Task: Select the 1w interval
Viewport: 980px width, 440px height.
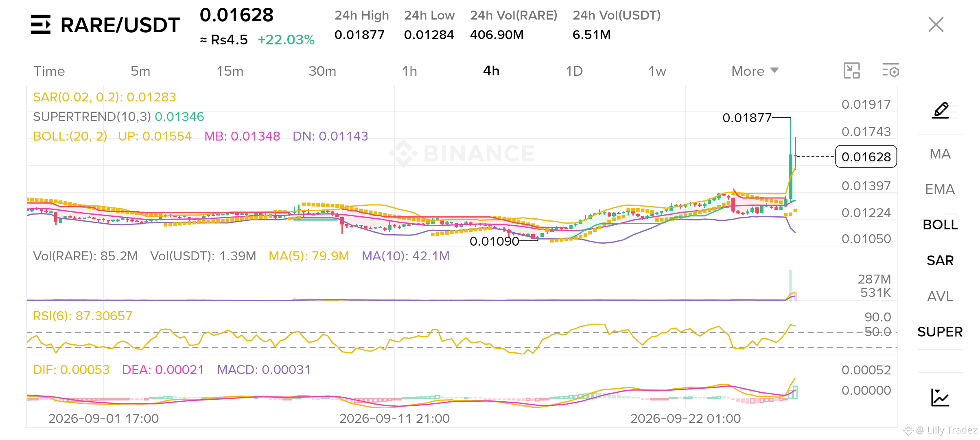Action: click(x=657, y=71)
